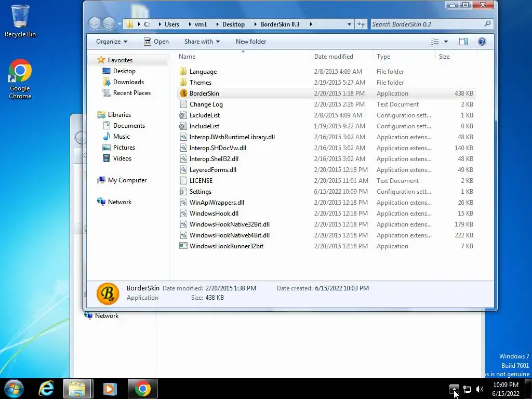The image size is (532, 399).
Task: Click the WindowsHookRunner32bit application icon
Action: point(183,246)
